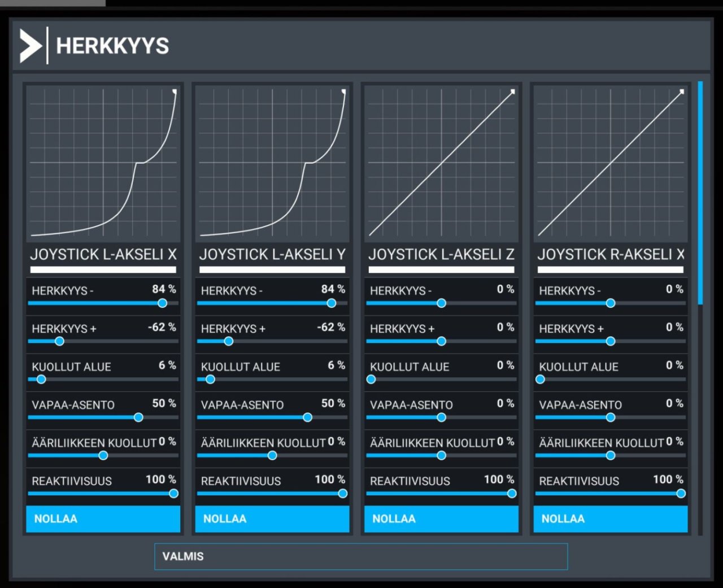The height and width of the screenshot is (588, 723).
Task: Click Reaktiivisuus slider handle for L-akseli Y
Action: pyautogui.click(x=343, y=494)
